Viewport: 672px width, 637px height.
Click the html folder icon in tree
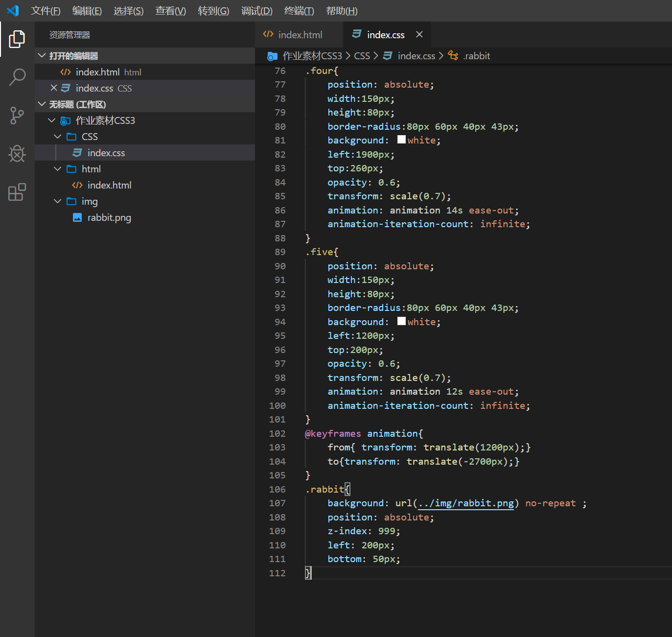(x=71, y=168)
